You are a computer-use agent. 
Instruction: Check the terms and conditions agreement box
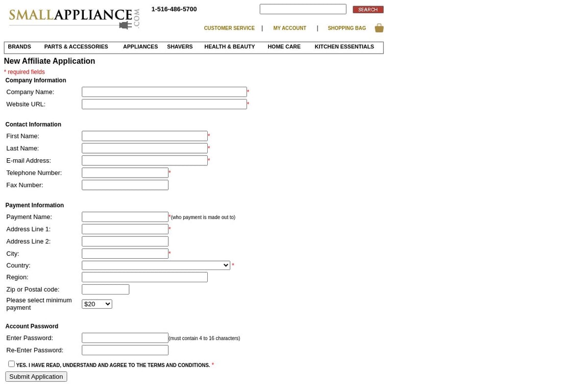click(x=12, y=364)
